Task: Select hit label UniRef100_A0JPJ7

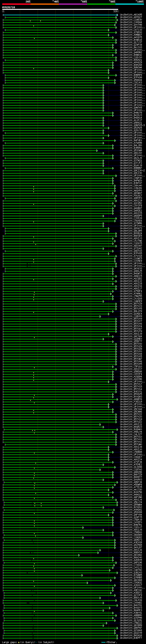Action: [x=131, y=120]
